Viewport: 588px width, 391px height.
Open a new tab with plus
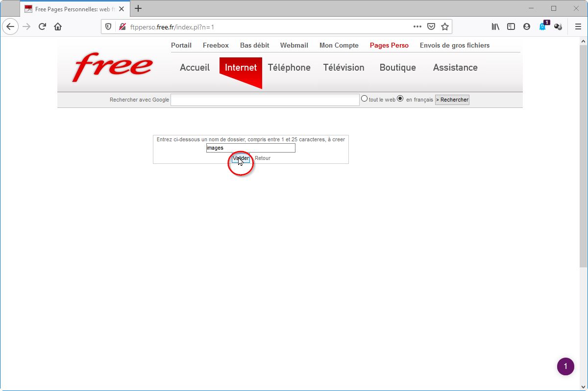coord(138,8)
